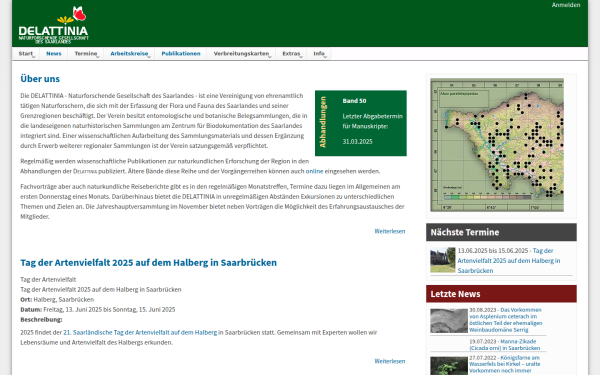Expand the Verbreitungskarten dropdown chevron

click(x=270, y=56)
